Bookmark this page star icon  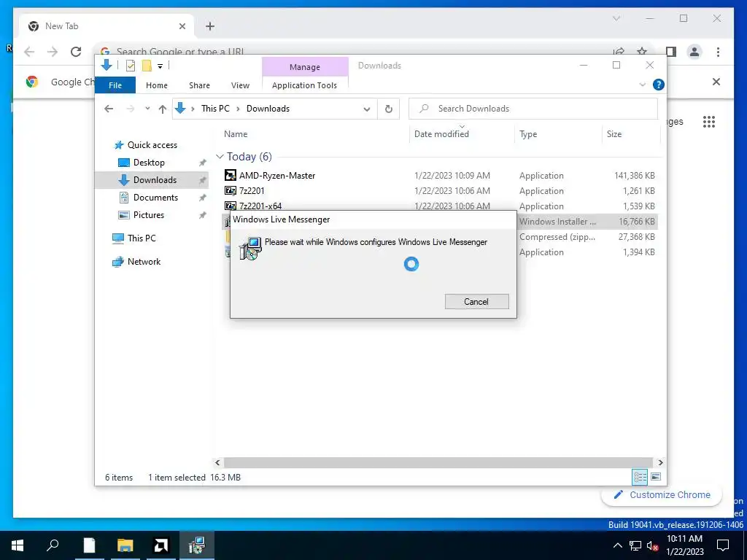(642, 52)
